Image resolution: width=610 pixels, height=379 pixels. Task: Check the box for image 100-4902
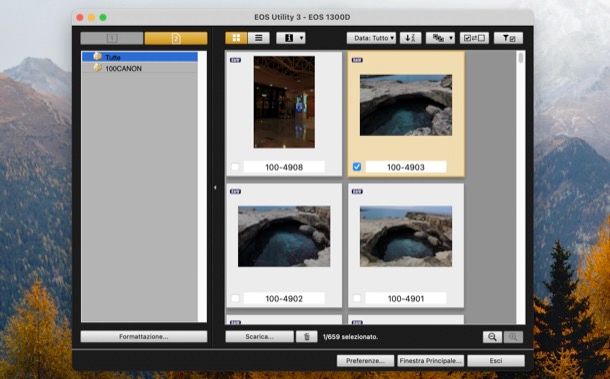tap(235, 298)
